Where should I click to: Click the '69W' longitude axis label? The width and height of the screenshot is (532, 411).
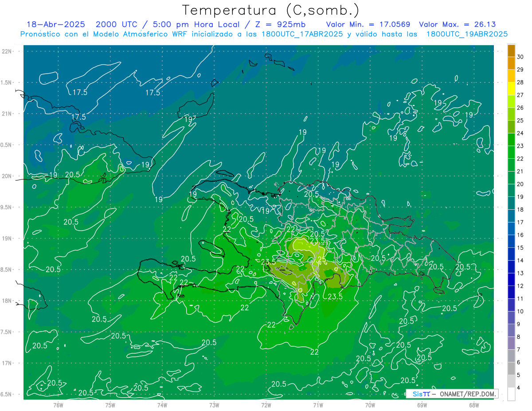click(x=422, y=405)
